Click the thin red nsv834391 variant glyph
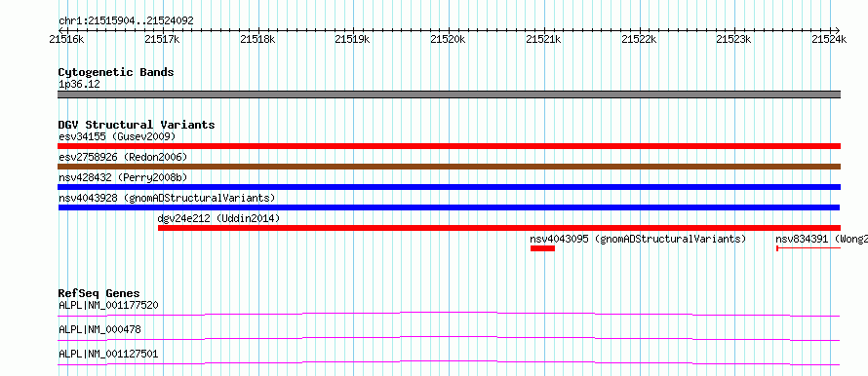 tap(809, 248)
